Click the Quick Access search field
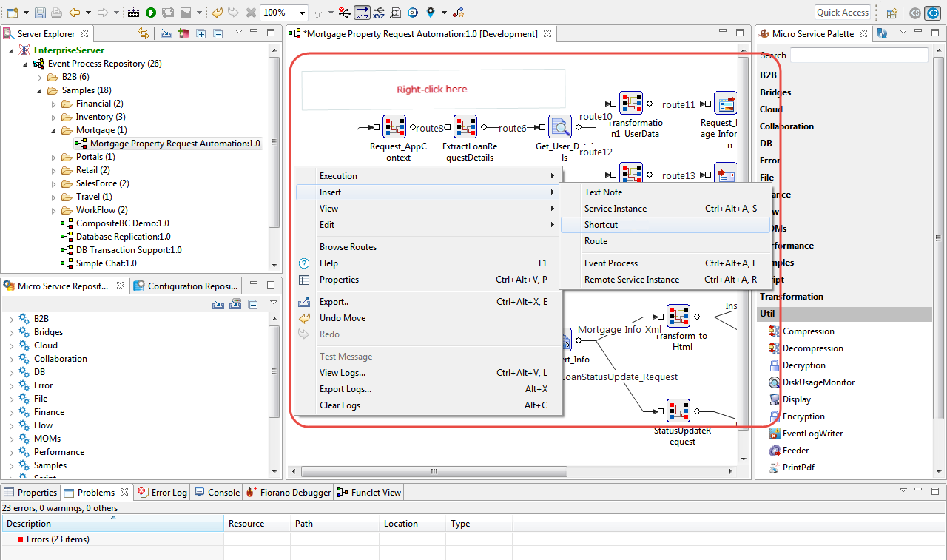Viewport: 947px width, 560px height. pos(843,13)
